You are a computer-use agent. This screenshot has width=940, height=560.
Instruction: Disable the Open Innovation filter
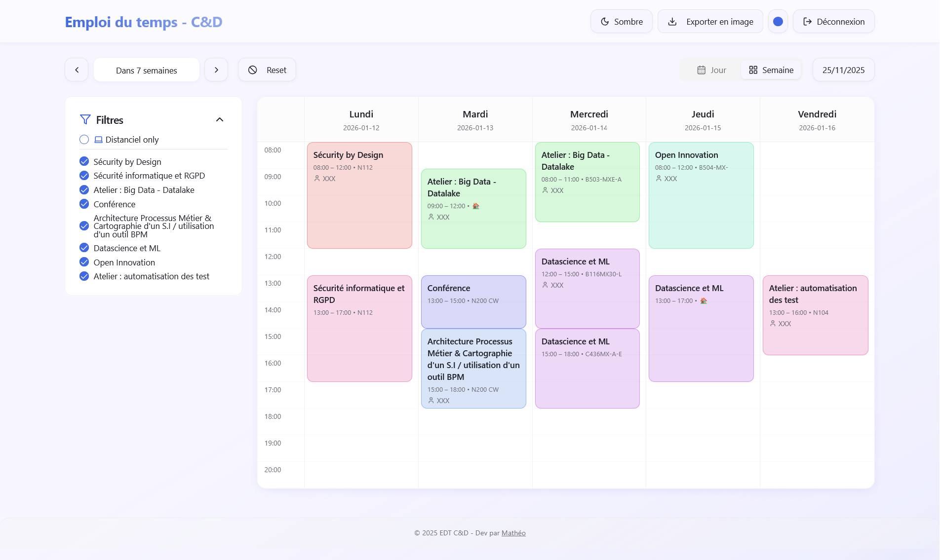pos(84,262)
